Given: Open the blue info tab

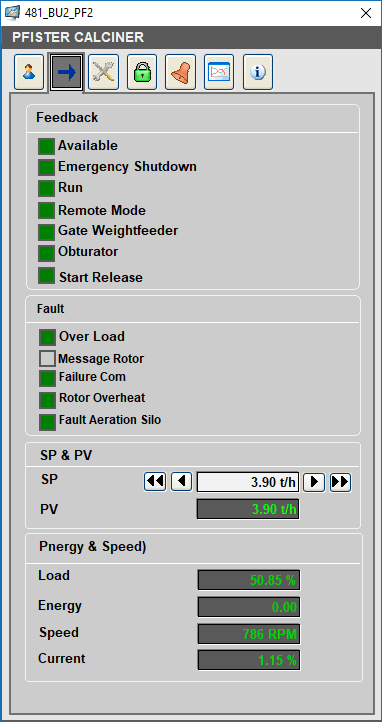Looking at the screenshot, I should (258, 72).
